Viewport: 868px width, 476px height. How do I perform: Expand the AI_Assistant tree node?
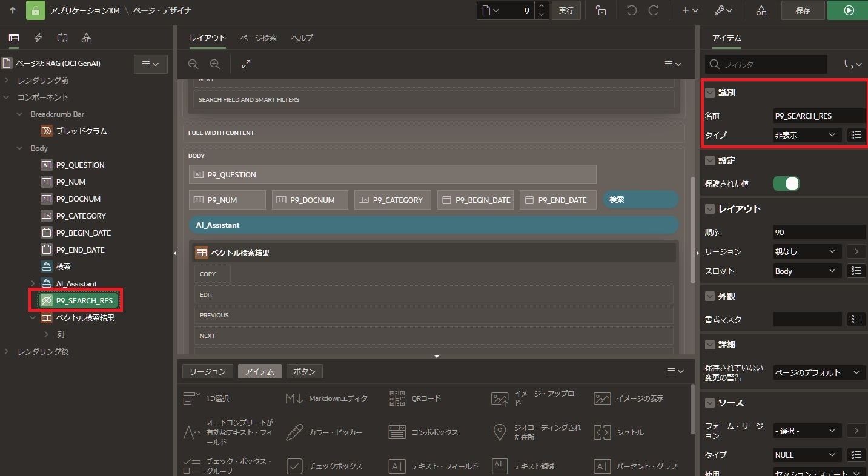[33, 283]
